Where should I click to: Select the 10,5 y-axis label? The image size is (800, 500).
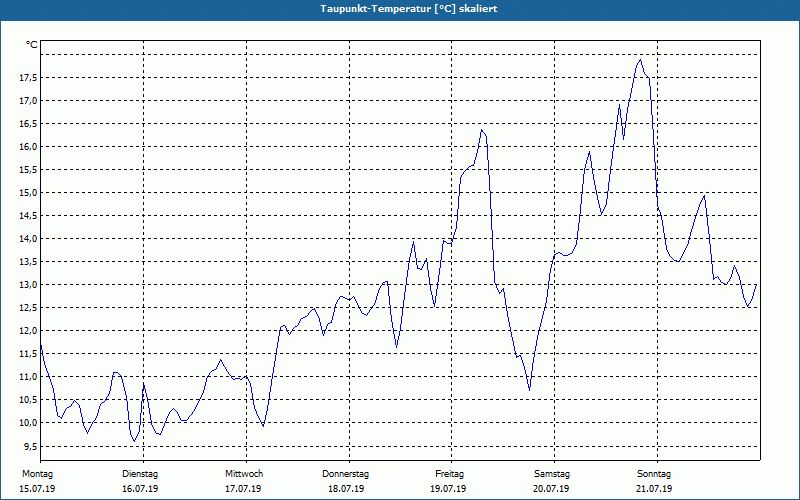(28, 399)
